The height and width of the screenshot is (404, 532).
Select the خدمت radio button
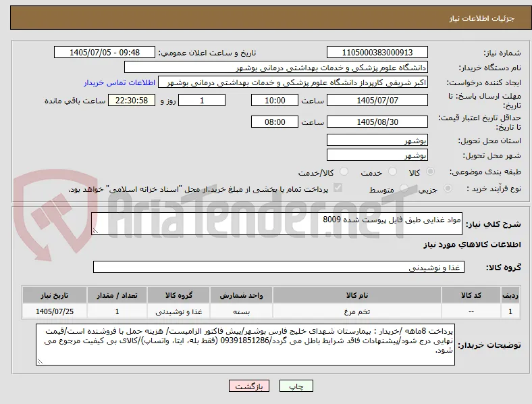click(392, 172)
